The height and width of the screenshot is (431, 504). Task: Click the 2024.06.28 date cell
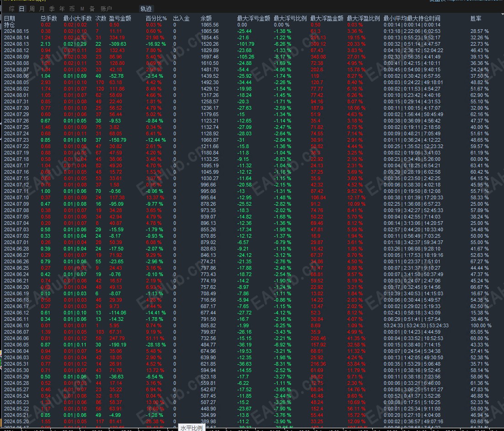click(16, 249)
